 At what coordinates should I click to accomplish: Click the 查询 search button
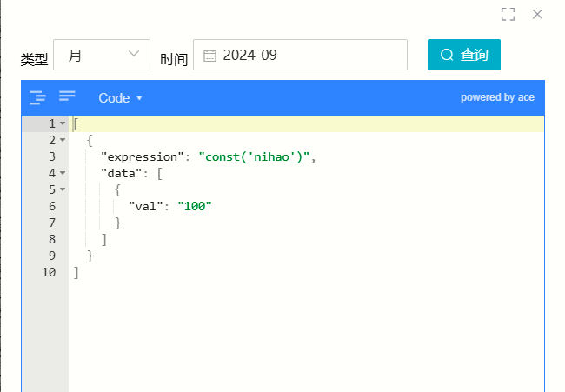coord(464,55)
